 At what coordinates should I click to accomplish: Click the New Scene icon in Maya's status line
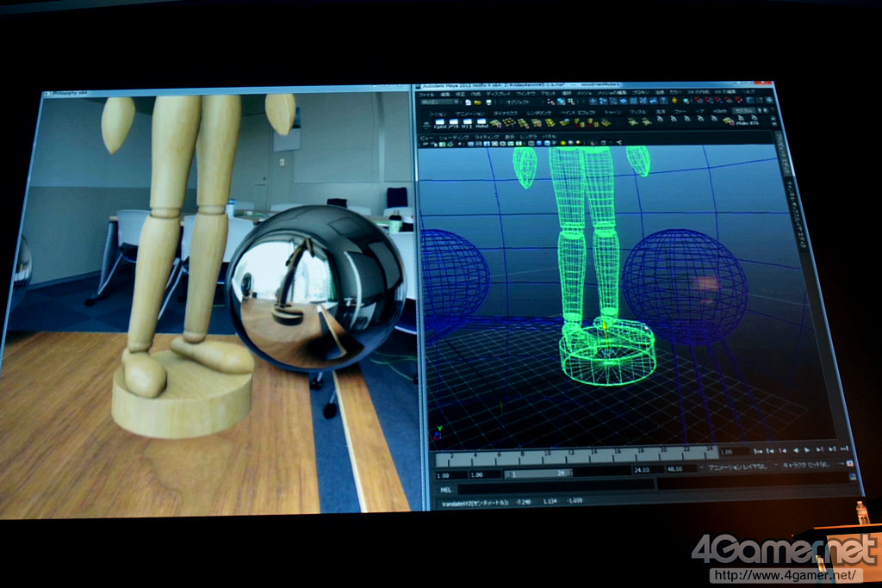tap(468, 102)
